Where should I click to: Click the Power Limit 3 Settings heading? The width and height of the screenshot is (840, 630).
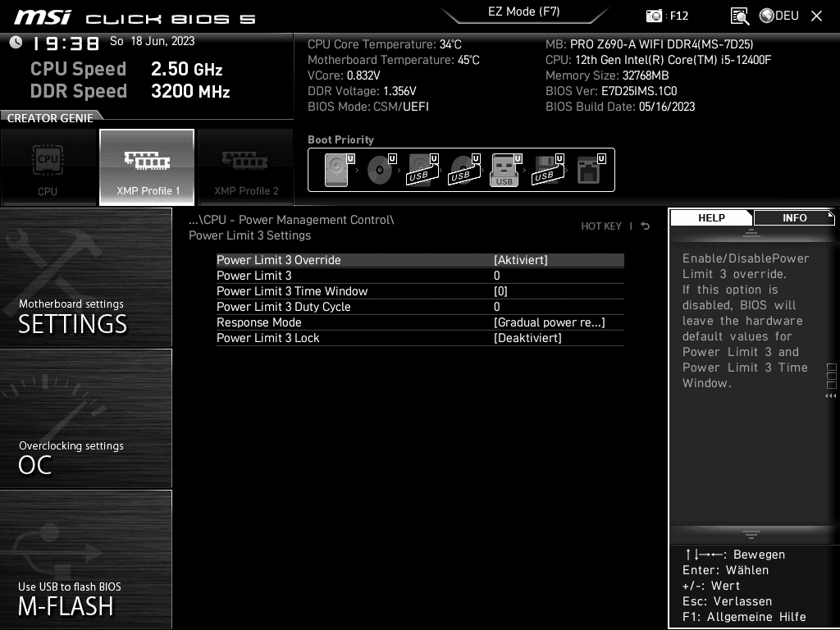[249, 235]
